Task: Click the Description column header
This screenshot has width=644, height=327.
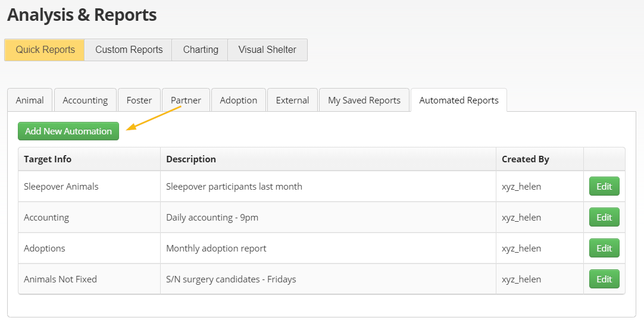Action: point(191,159)
